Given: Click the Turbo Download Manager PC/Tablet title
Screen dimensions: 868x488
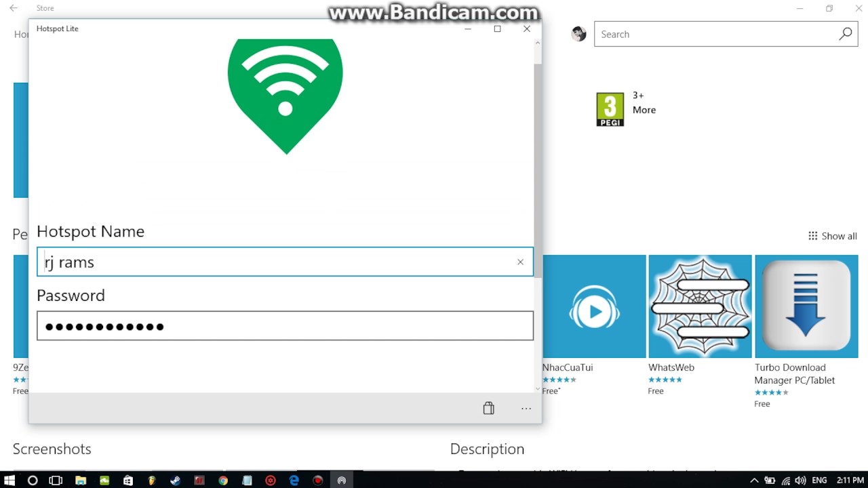Looking at the screenshot, I should [795, 374].
